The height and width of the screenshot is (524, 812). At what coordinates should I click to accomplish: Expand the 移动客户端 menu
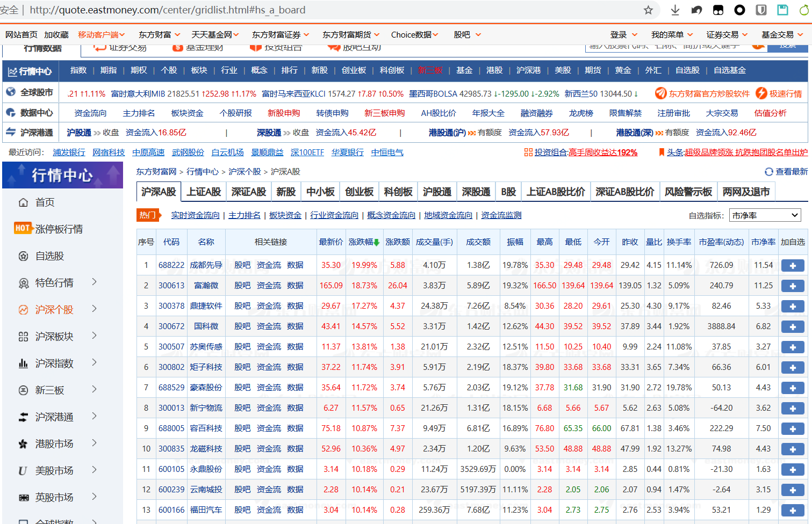[x=102, y=35]
